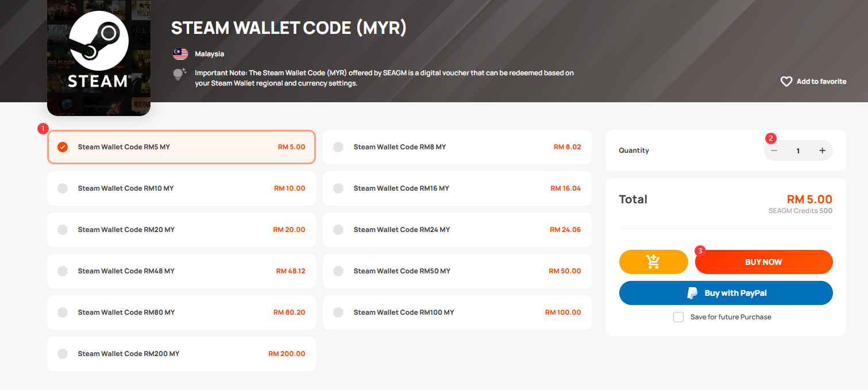Select the Steam Wallet Code RM48 MY option

182,271
